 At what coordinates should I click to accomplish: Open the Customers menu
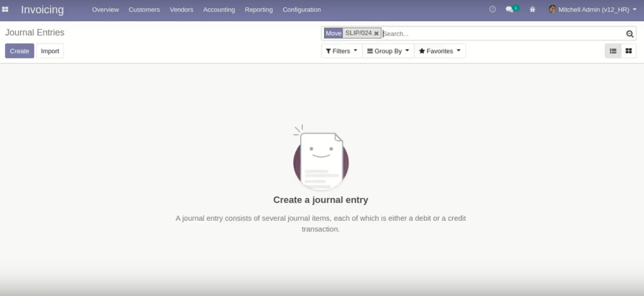(x=144, y=10)
